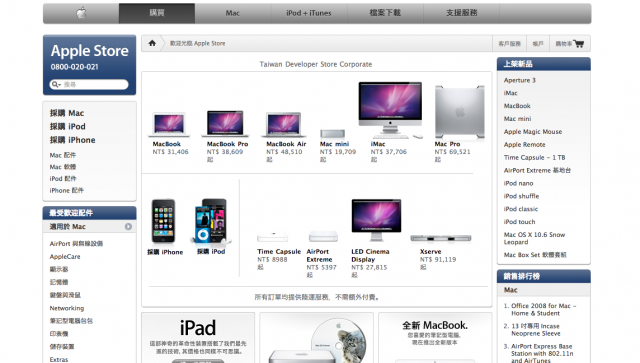
Task: Open iPod shuffle link
Action: pyautogui.click(x=521, y=196)
